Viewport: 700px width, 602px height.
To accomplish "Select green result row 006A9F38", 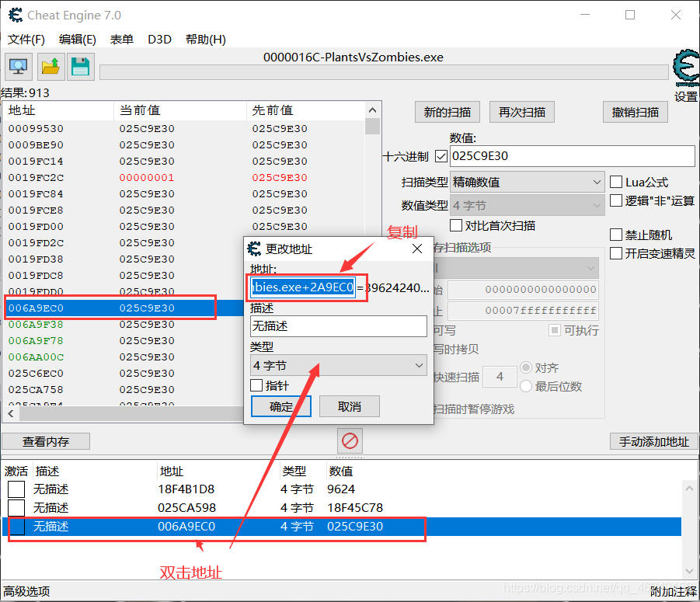I will (x=124, y=325).
